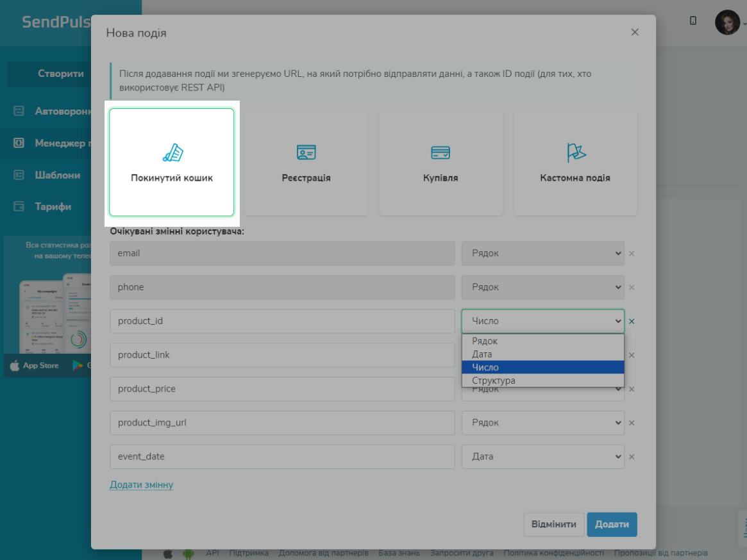This screenshot has height=560, width=747.
Task: Open Політика конфіденційності footer link
Action: (x=553, y=553)
